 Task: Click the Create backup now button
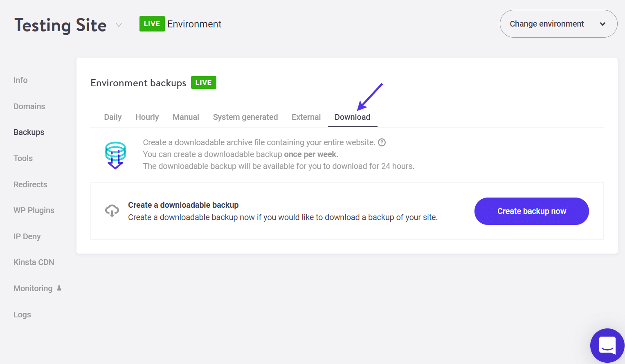(x=531, y=211)
